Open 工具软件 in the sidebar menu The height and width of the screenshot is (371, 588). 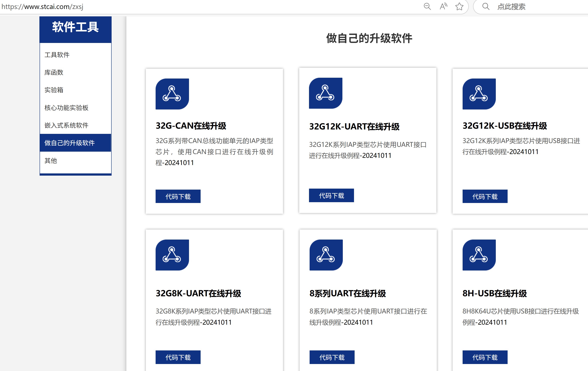click(x=75, y=55)
